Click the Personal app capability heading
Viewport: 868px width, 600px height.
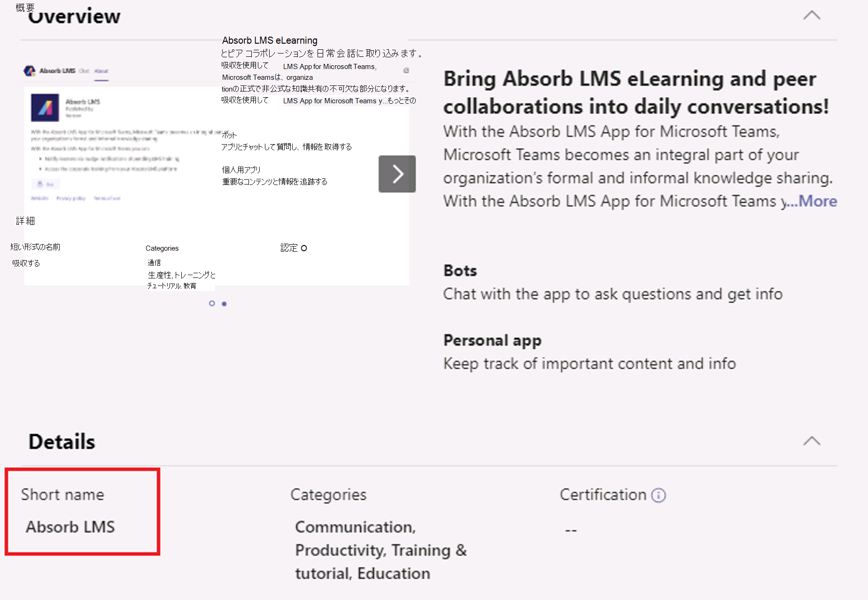tap(492, 340)
